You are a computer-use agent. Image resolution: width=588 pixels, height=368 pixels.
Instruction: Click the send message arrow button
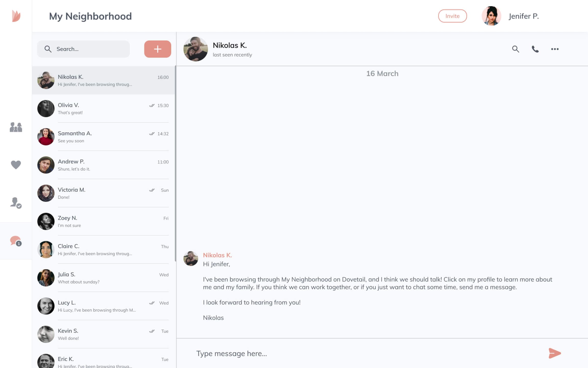coord(555,353)
